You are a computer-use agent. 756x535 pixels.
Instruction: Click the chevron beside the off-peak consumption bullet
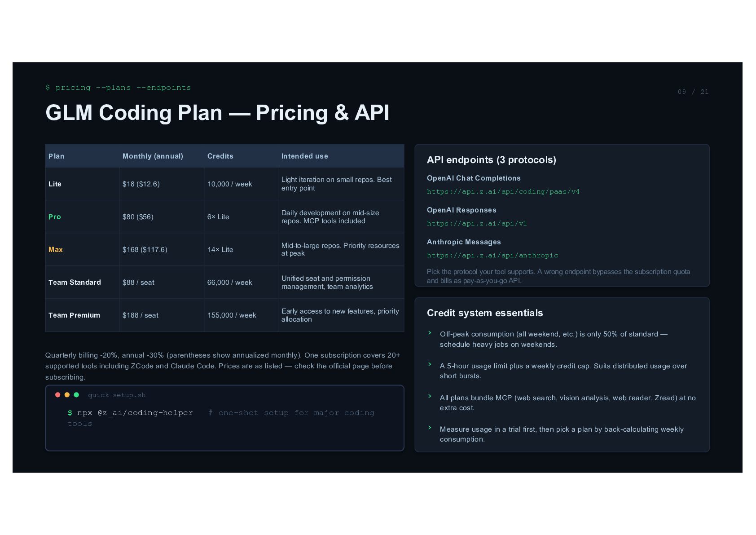(430, 333)
